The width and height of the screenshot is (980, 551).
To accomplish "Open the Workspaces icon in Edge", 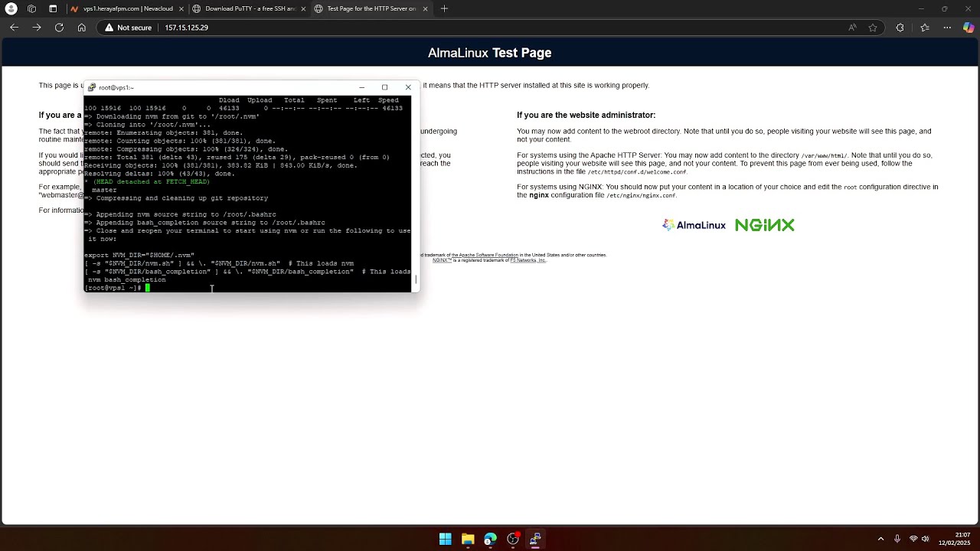I will click(31, 8).
